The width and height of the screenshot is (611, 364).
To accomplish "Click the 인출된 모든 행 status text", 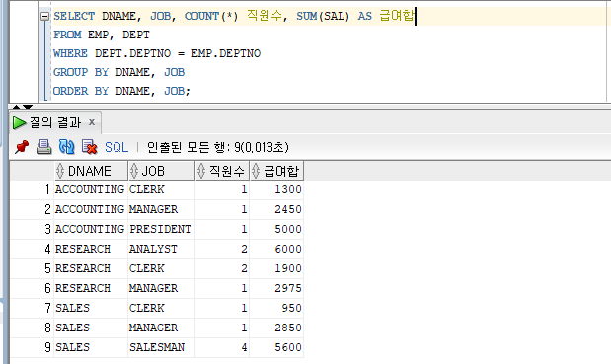I will (217, 147).
